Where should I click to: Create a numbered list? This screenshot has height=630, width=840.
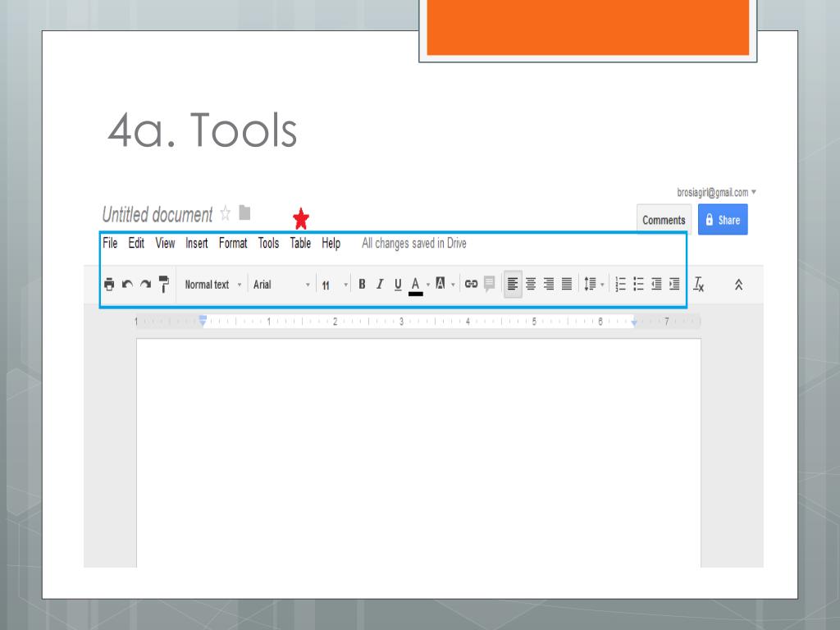pos(620,284)
